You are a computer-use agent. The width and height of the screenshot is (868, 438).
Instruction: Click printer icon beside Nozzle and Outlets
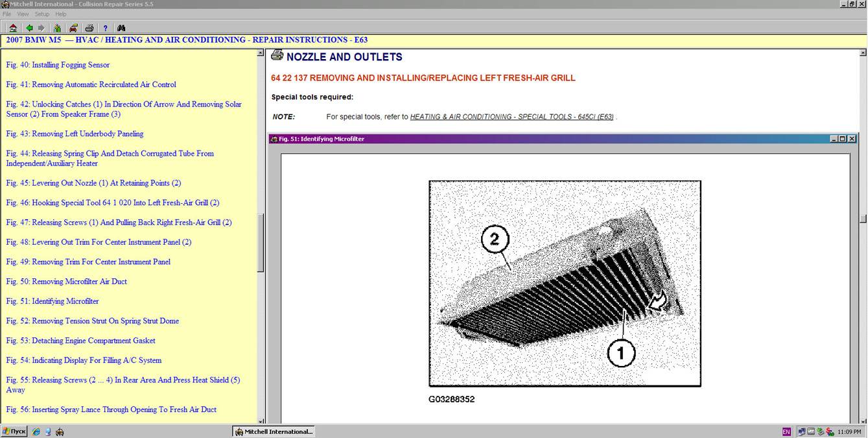277,56
